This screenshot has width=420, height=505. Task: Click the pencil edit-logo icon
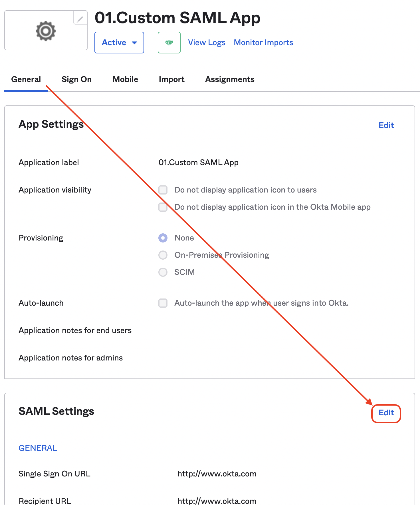tap(80, 19)
